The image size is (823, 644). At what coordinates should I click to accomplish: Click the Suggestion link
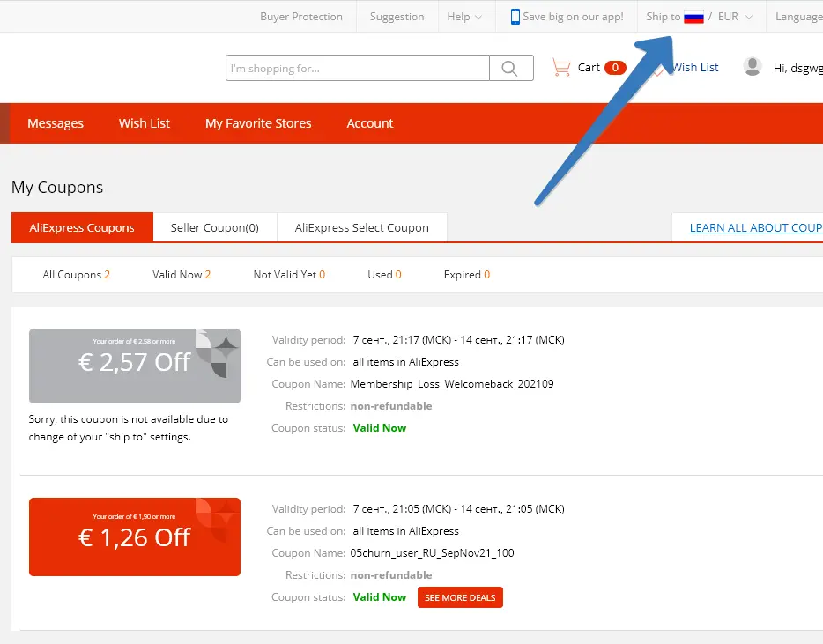397,17
